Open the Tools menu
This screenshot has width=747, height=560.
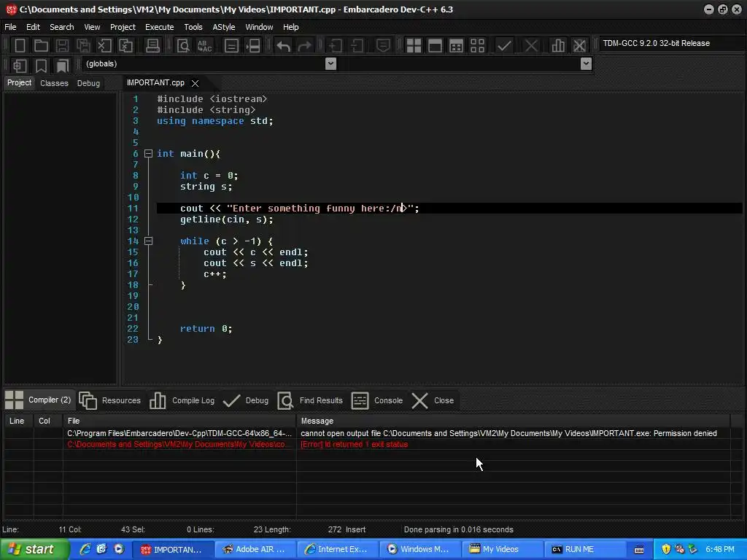coord(193,27)
